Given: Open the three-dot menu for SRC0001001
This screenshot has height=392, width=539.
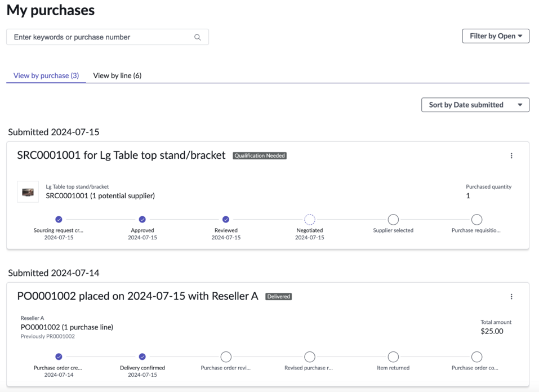Looking at the screenshot, I should (x=511, y=156).
